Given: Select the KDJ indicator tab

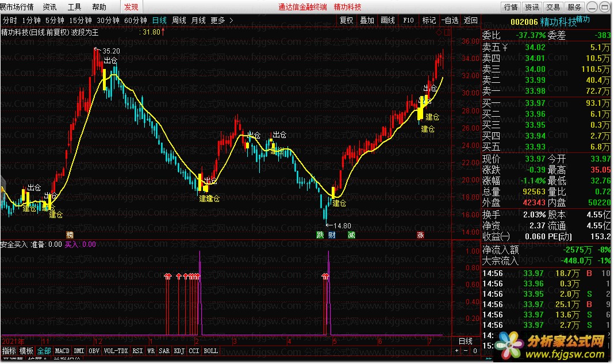Looking at the screenshot, I should (x=179, y=351).
